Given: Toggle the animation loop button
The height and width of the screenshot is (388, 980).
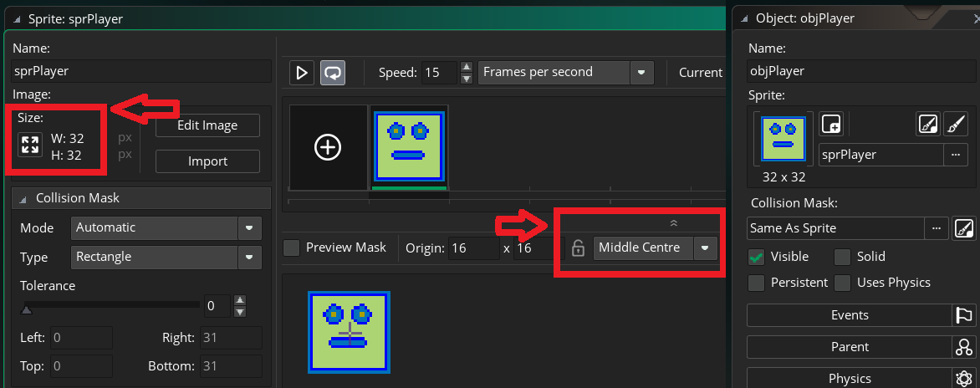Looking at the screenshot, I should tap(333, 73).
